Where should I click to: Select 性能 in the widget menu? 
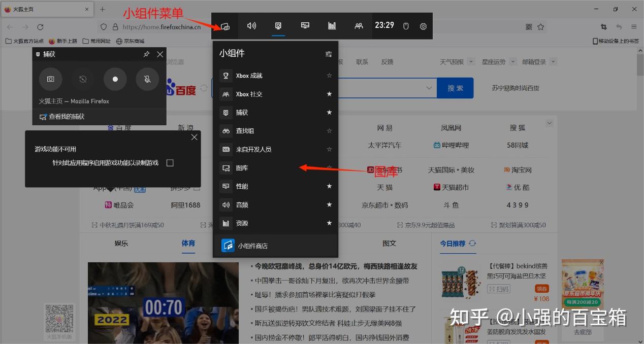point(275,186)
